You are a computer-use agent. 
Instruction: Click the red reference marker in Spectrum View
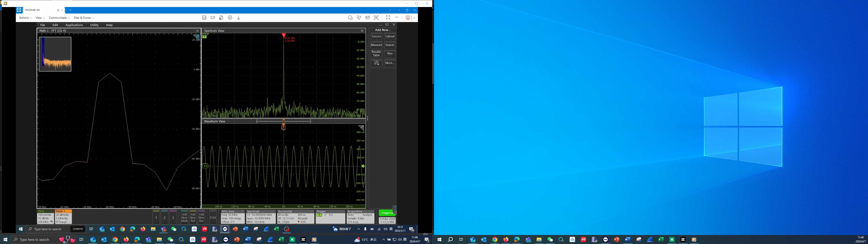tap(284, 35)
